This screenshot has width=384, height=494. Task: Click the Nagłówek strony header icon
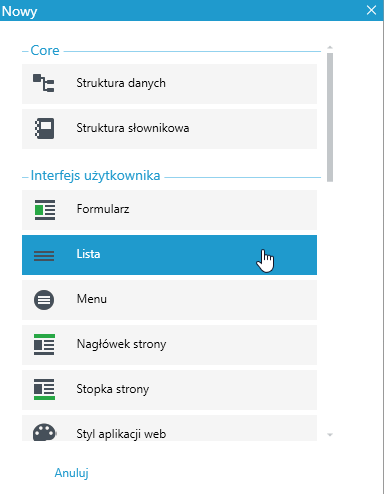tap(44, 345)
